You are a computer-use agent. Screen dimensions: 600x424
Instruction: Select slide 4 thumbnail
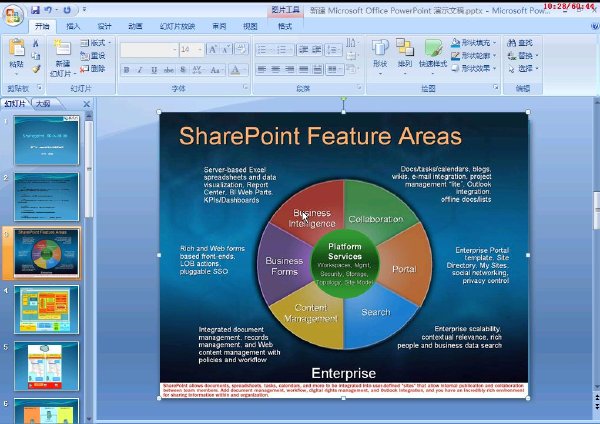47,309
